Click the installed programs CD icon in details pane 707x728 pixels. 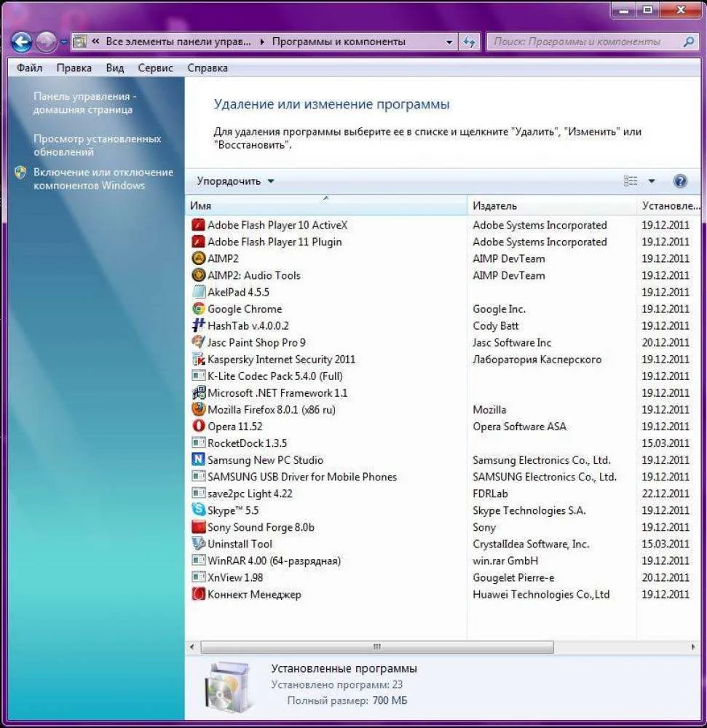click(x=228, y=687)
